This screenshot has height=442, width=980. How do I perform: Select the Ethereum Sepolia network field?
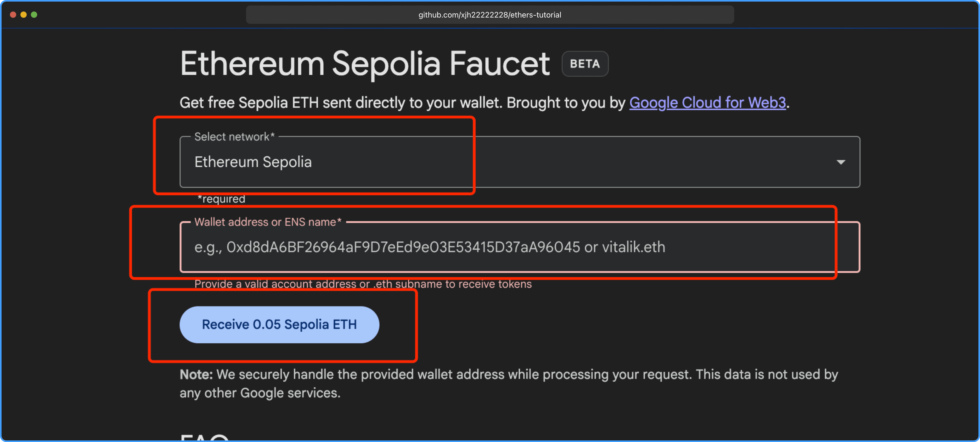(520, 162)
